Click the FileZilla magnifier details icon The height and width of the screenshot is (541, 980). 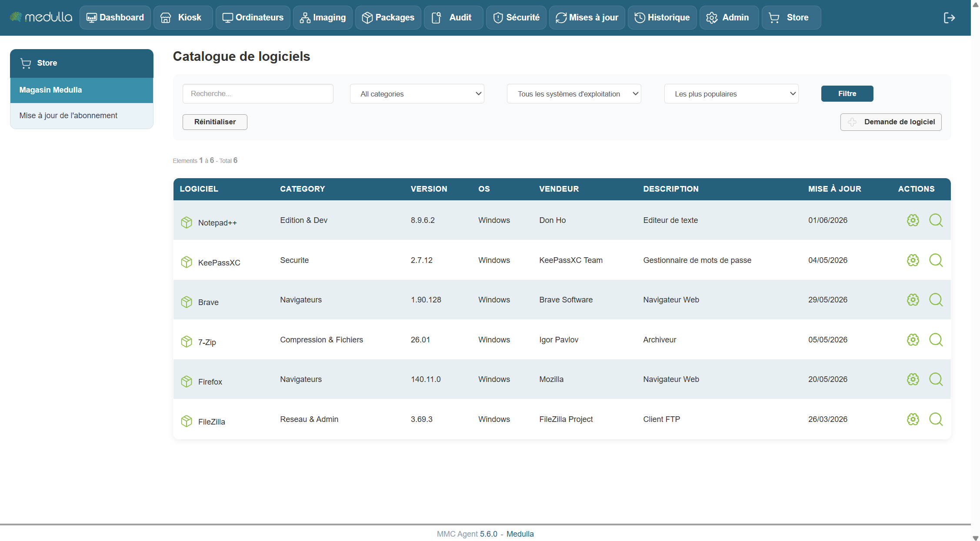click(x=936, y=419)
